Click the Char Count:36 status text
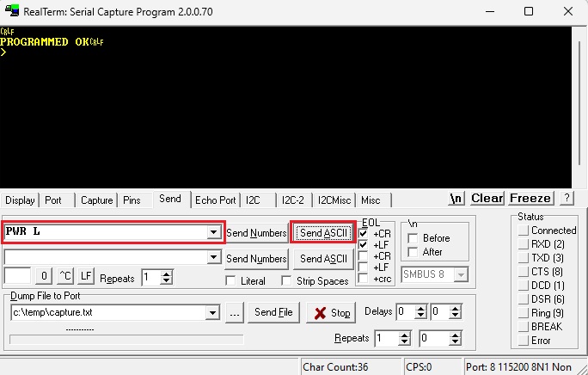Image resolution: width=588 pixels, height=375 pixels. (x=335, y=366)
